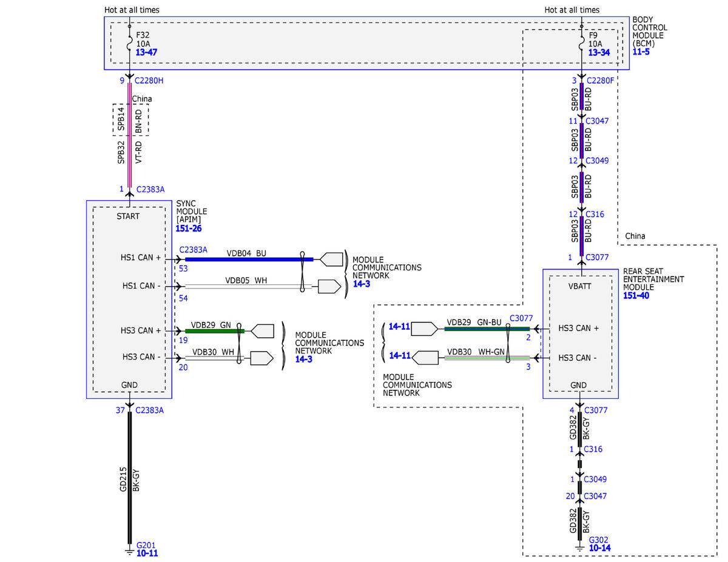Image resolution: width=728 pixels, height=562 pixels.
Task: Click the HS1 CAN - terminal label
Action: [x=141, y=286]
